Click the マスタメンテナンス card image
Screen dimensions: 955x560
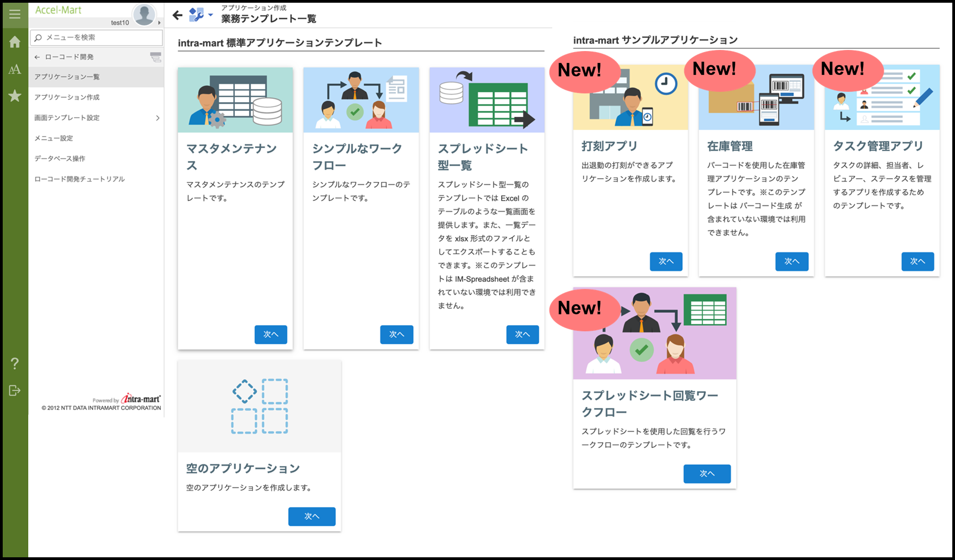(x=235, y=100)
